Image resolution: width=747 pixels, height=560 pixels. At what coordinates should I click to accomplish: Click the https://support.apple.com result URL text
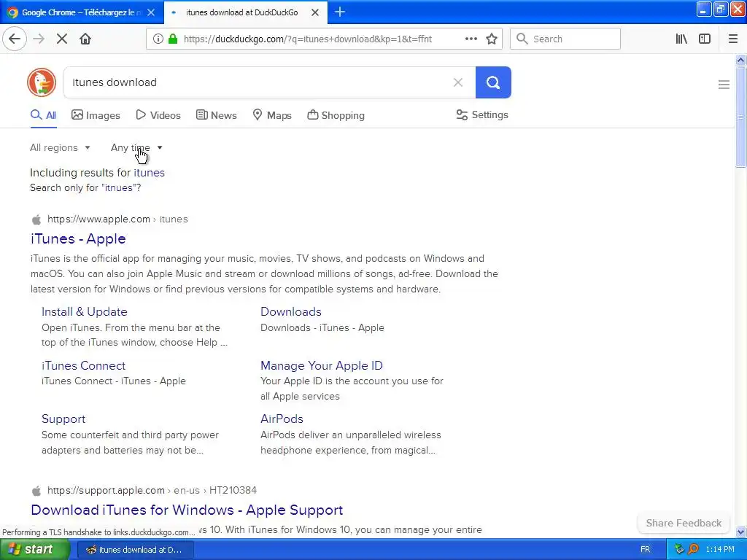tap(152, 491)
